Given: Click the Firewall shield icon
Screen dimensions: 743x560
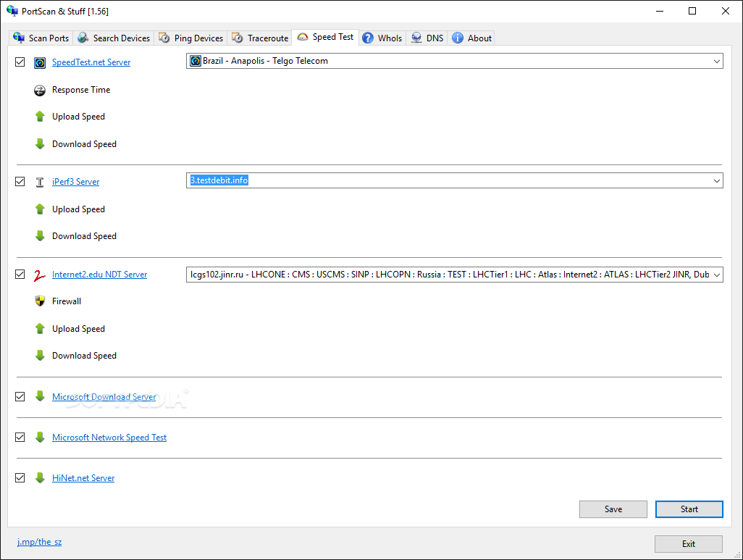Looking at the screenshot, I should click(x=40, y=301).
